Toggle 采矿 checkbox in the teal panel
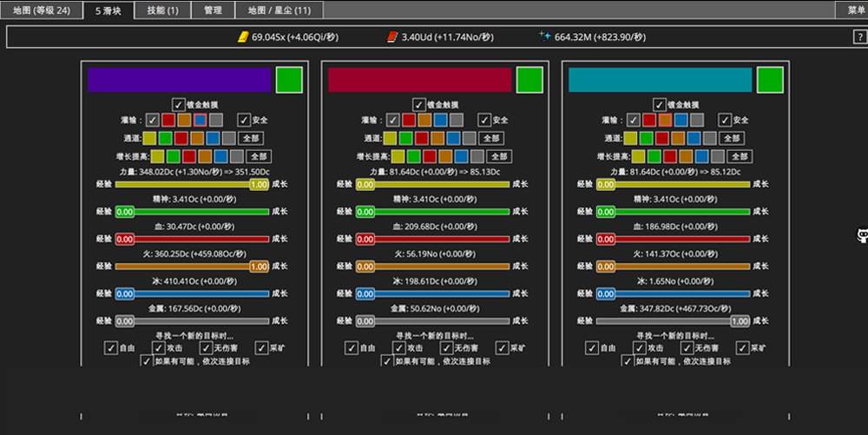Image resolution: width=868 pixels, height=435 pixels. coord(742,347)
